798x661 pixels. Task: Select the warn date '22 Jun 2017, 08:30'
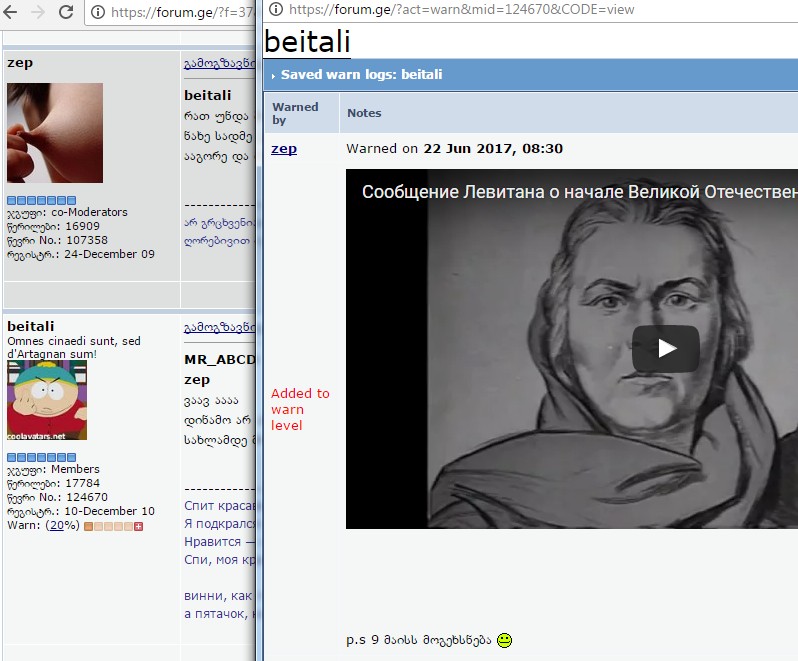click(x=493, y=149)
